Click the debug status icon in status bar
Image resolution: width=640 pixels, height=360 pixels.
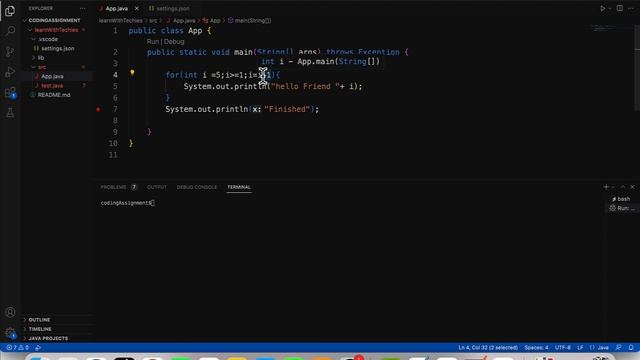[x=38, y=348]
